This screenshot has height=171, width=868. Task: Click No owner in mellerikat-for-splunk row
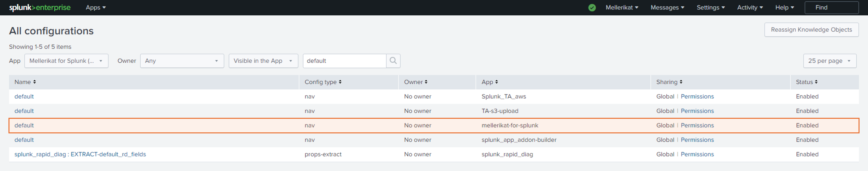417,125
